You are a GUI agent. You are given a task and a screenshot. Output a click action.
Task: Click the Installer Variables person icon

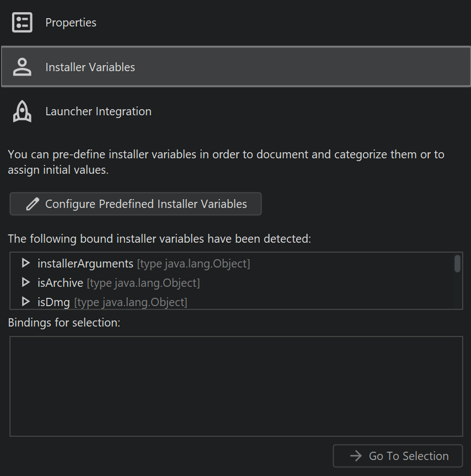pos(22,67)
